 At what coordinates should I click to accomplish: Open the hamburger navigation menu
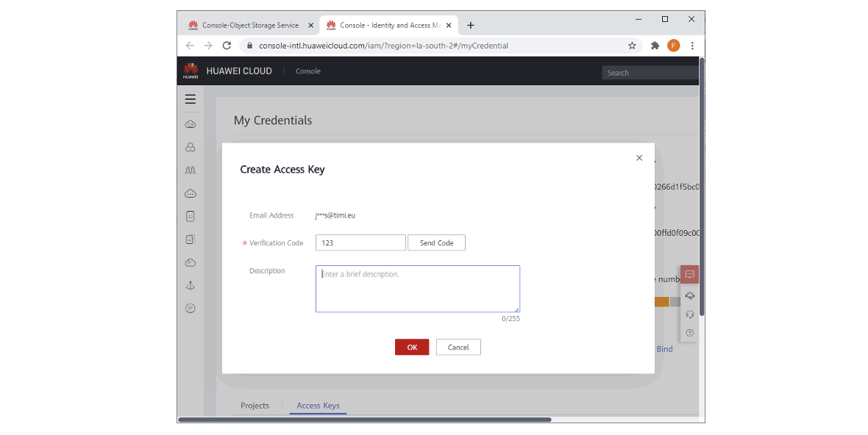191,99
